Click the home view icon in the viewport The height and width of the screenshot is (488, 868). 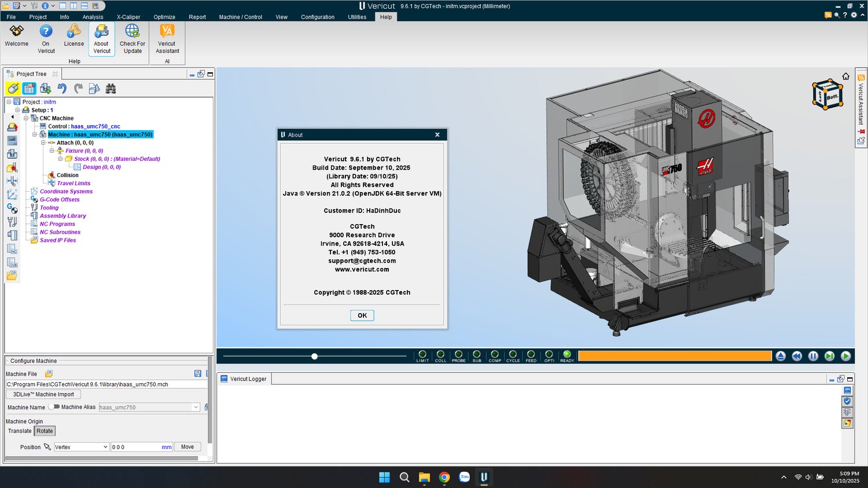click(x=846, y=76)
